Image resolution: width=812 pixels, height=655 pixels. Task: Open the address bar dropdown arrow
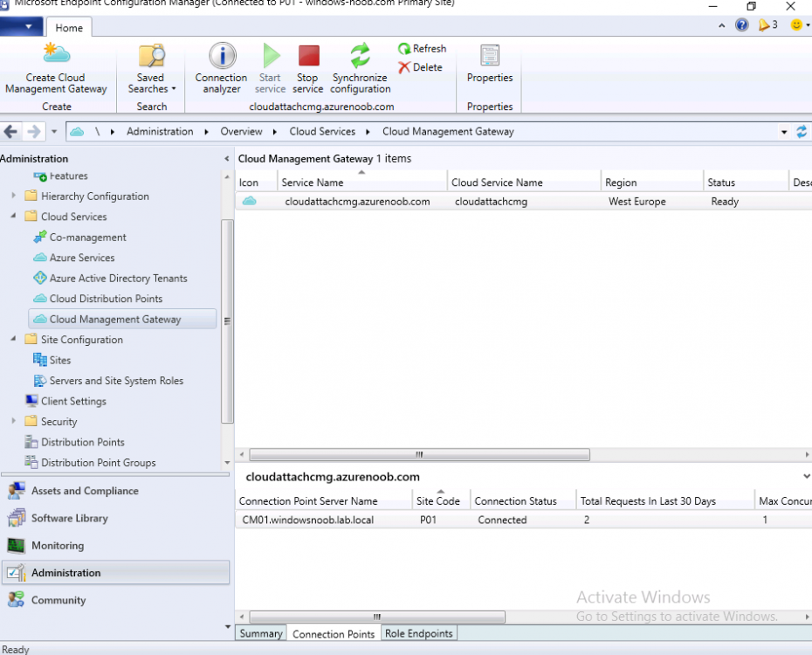784,132
